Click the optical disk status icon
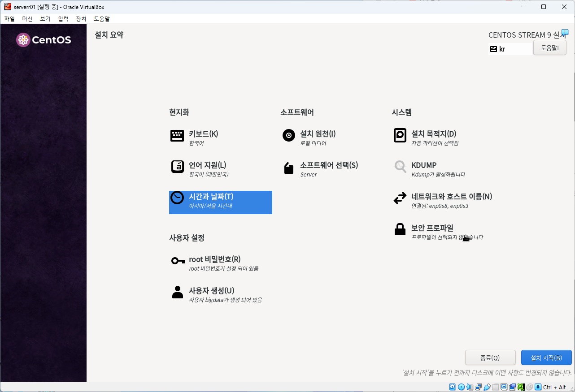The height and width of the screenshot is (392, 575). coord(461,387)
